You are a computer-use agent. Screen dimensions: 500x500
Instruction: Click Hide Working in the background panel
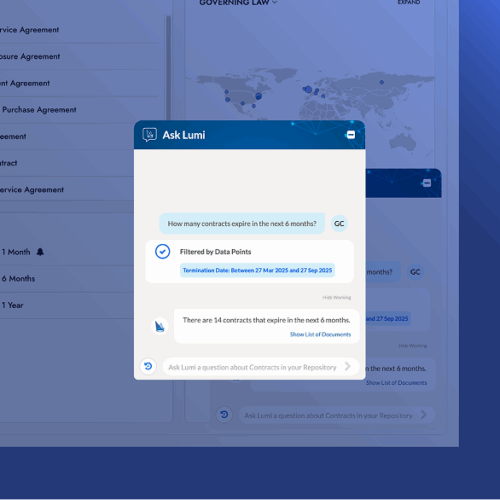tap(413, 346)
